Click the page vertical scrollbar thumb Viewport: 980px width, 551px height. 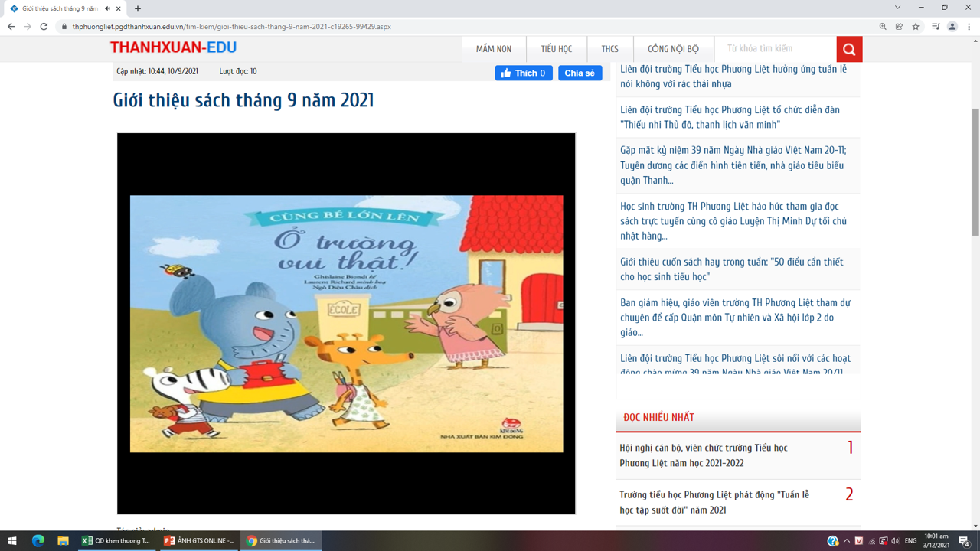tap(975, 172)
